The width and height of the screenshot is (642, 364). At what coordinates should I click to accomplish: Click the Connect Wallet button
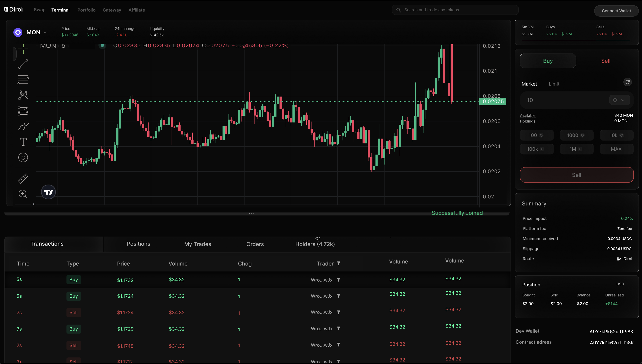(616, 11)
